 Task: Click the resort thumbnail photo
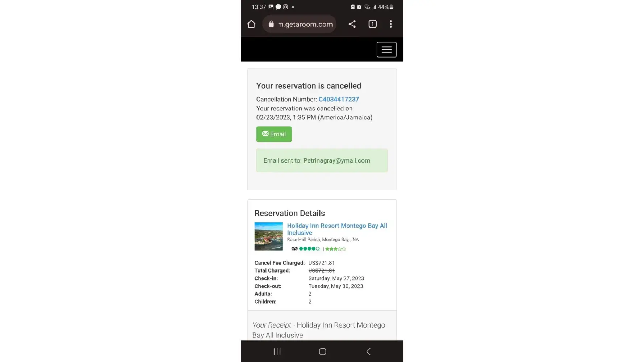coord(268,236)
